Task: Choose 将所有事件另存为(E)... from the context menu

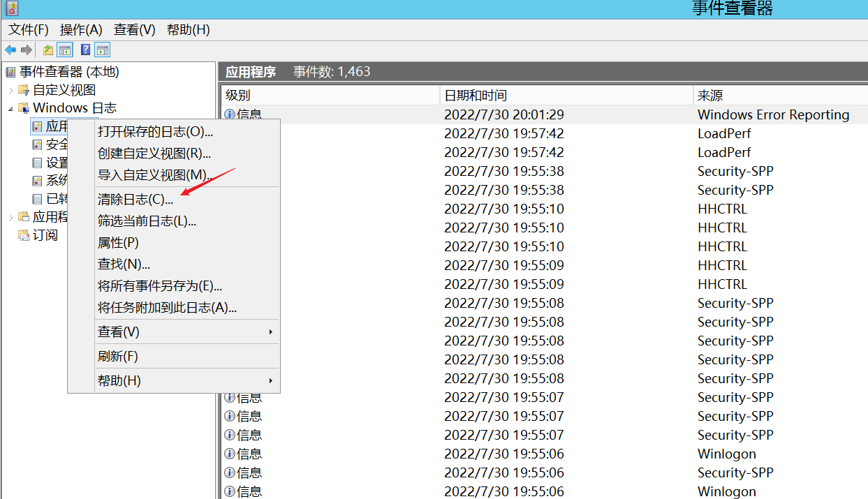Action: click(160, 286)
